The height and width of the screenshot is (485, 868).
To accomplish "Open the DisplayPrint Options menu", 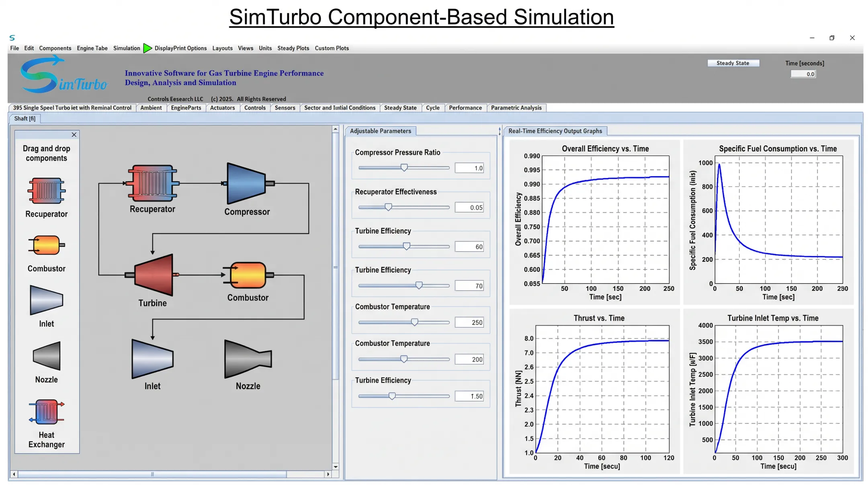I will [180, 48].
